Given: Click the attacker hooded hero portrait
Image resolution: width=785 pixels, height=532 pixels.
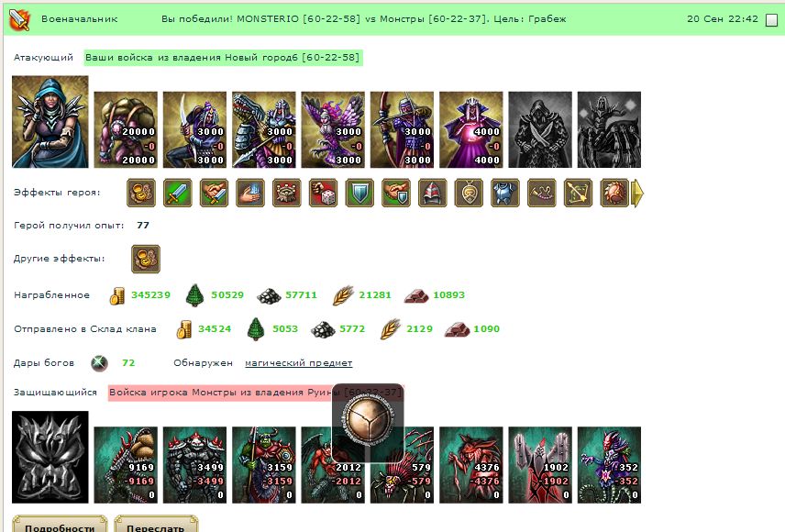Looking at the screenshot, I should (x=50, y=122).
